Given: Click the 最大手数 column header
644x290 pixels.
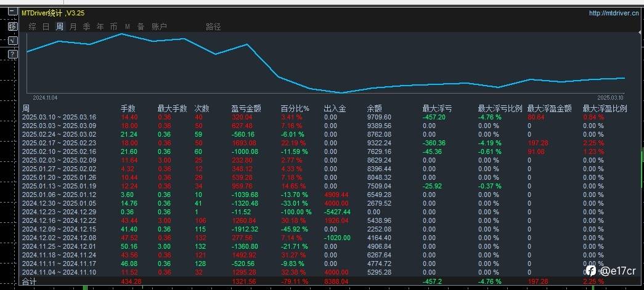Looking at the screenshot, I should pos(172,108).
